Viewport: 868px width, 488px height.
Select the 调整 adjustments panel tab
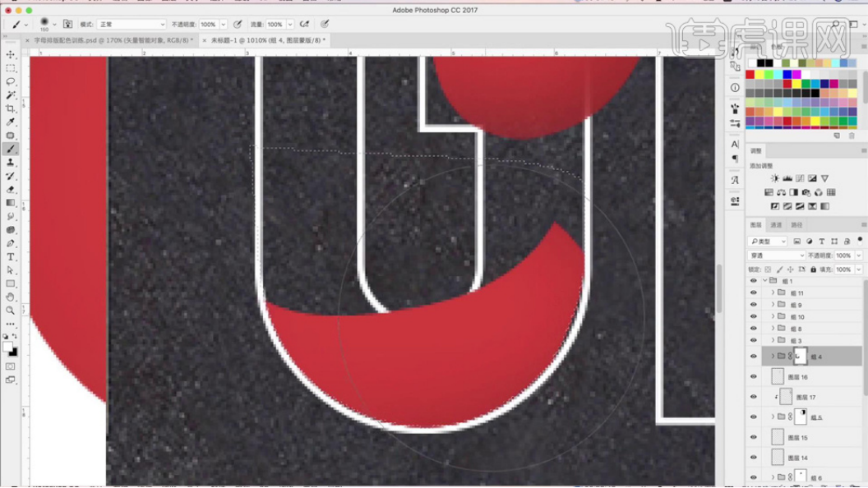click(x=755, y=150)
